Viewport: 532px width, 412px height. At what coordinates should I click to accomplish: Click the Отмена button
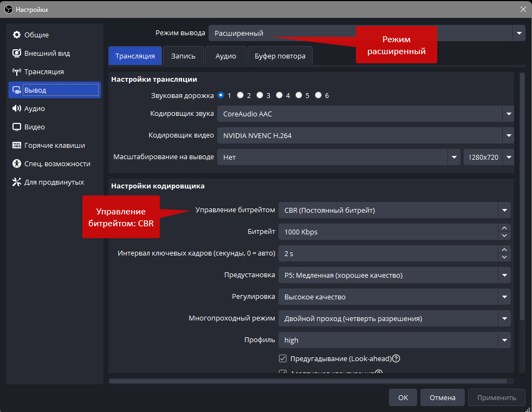pos(443,397)
